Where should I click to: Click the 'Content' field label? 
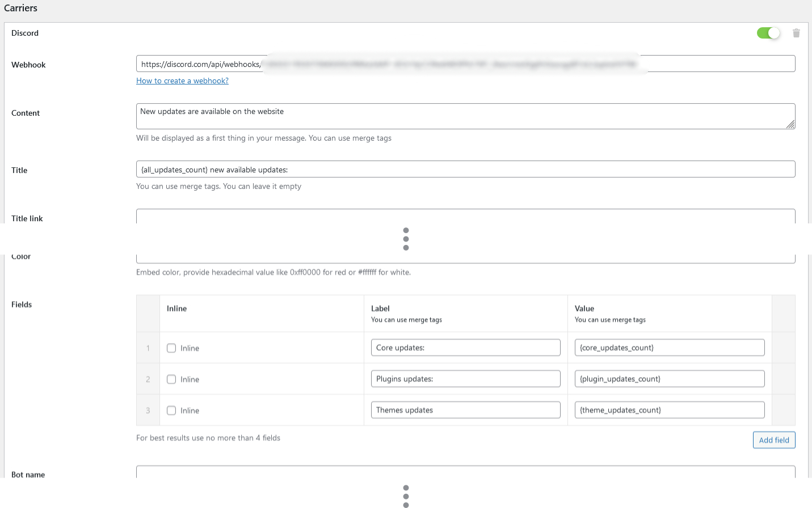tap(26, 113)
